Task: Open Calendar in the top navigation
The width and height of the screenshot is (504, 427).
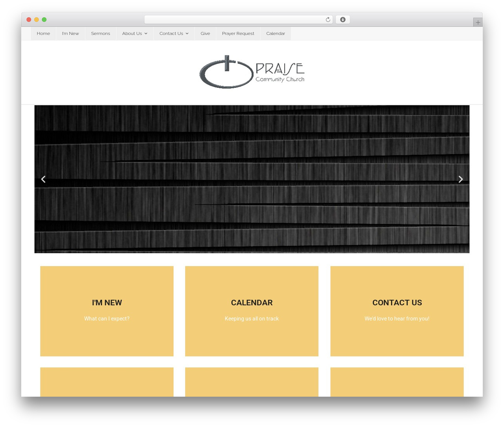Action: coord(276,33)
